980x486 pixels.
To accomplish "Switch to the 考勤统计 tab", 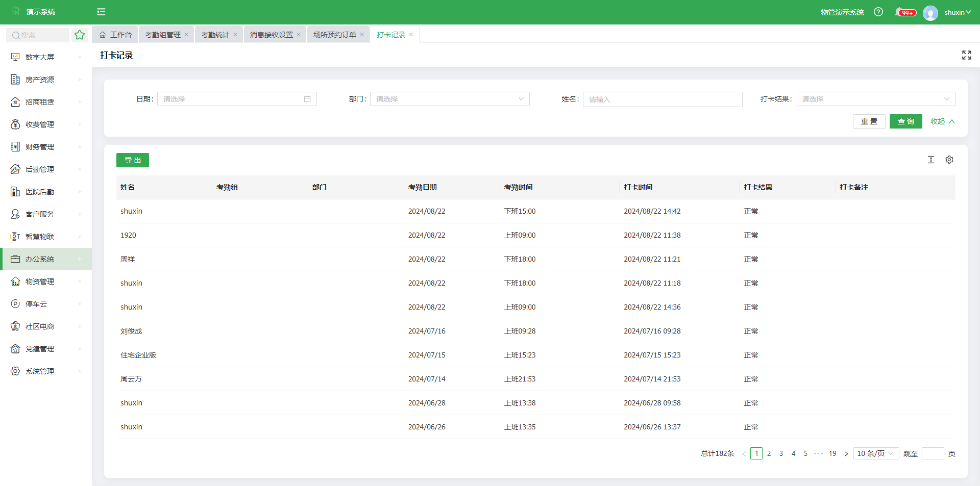I will 215,35.
